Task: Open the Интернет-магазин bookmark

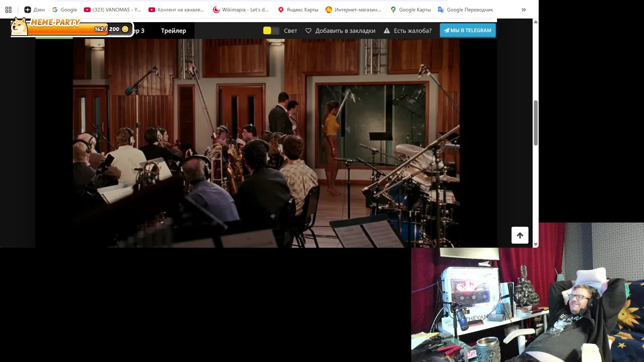Action: [353, 10]
